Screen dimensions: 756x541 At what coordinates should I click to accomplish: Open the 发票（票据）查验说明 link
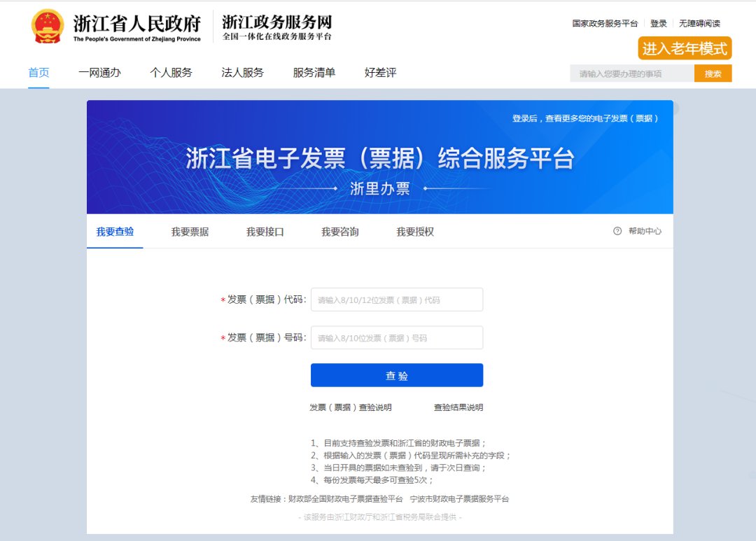[x=351, y=407]
